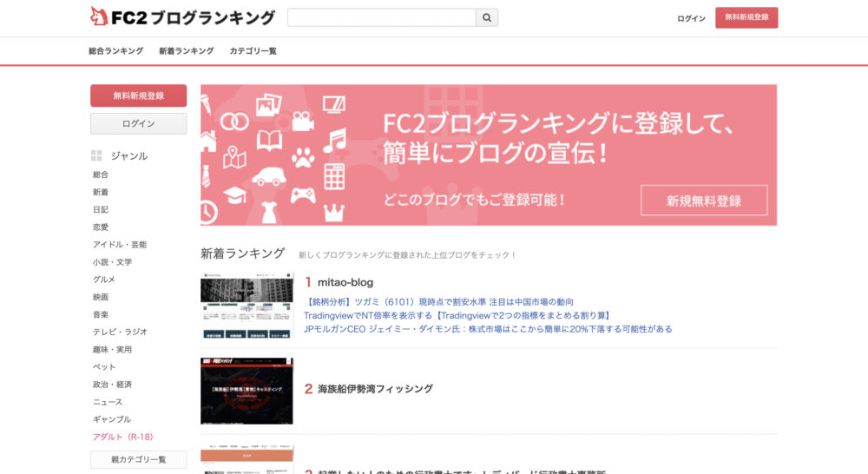868x474 pixels.
Task: Select 日記 genre
Action: coord(101,209)
